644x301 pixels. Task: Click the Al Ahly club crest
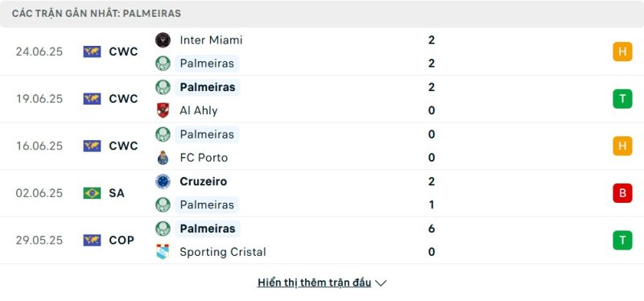pos(163,110)
